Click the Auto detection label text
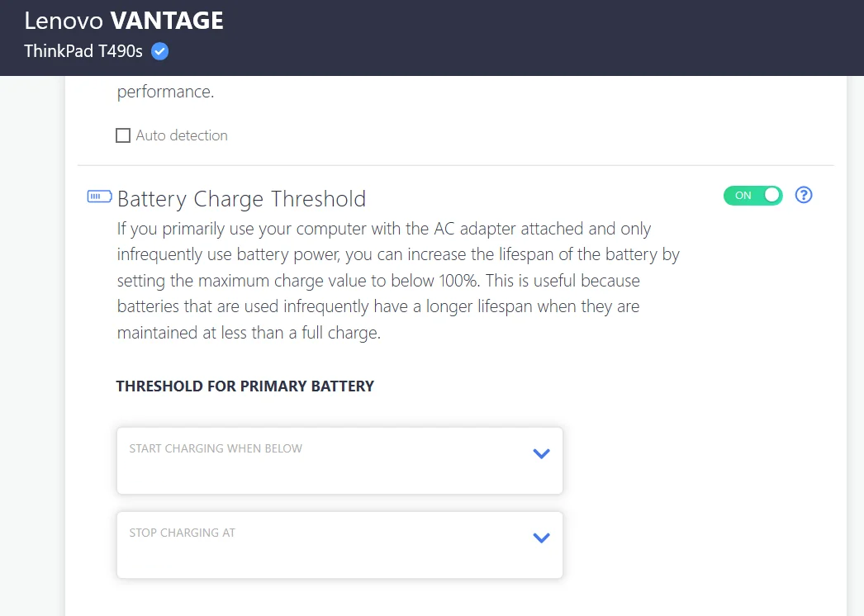864x616 pixels. pyautogui.click(x=182, y=135)
